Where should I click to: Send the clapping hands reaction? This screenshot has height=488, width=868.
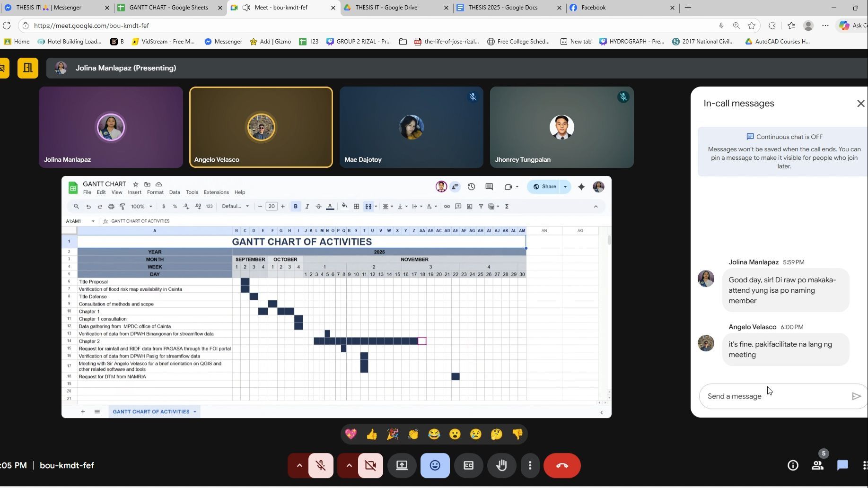[413, 435]
